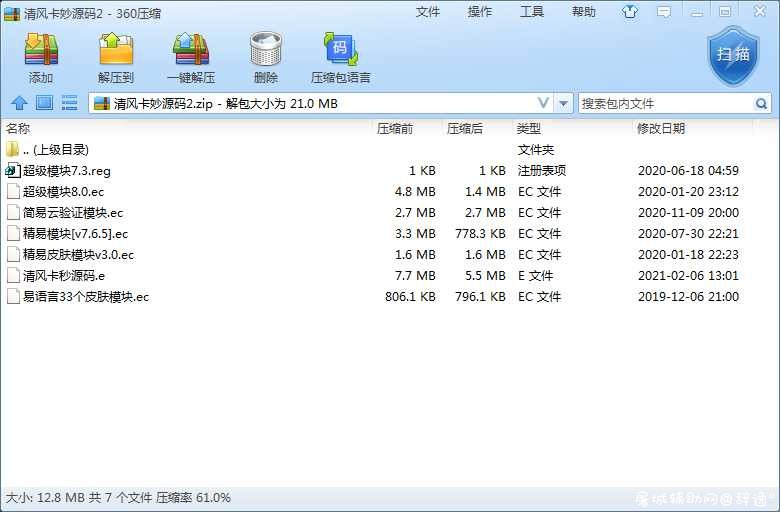780x512 pixels.
Task: Open the 帮助 menu
Action: pos(584,12)
